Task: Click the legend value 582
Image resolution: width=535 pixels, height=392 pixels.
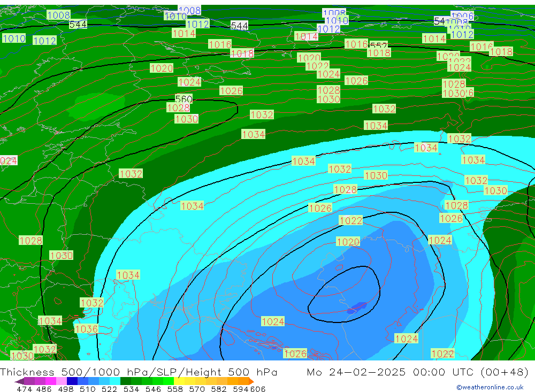Action: 218,389
